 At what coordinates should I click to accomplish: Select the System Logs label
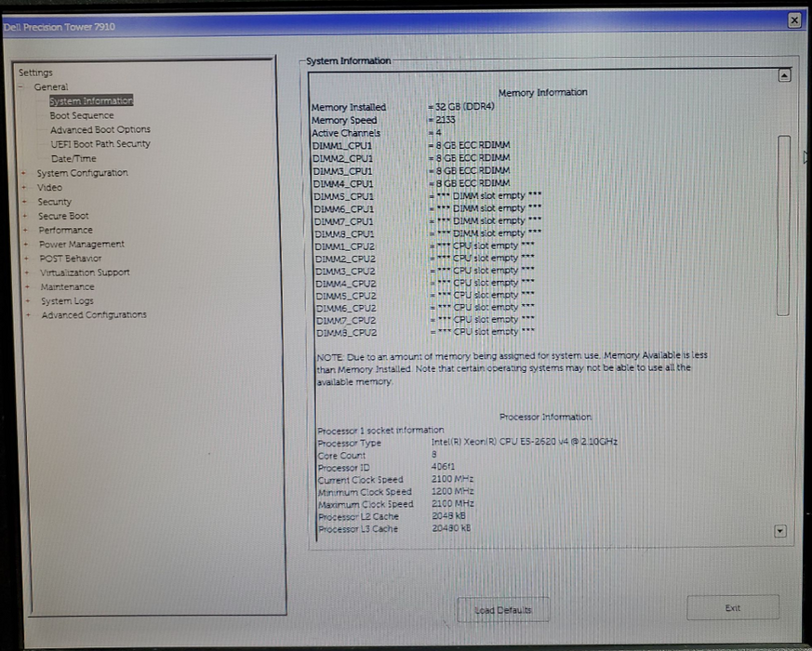(x=67, y=301)
